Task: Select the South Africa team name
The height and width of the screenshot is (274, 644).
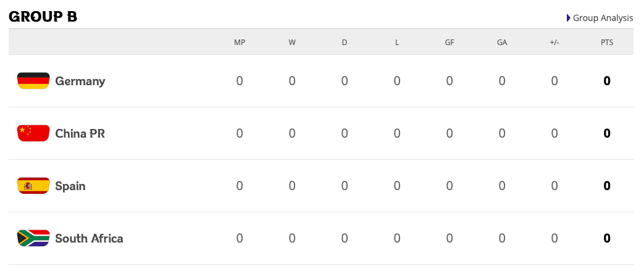Action: [89, 238]
